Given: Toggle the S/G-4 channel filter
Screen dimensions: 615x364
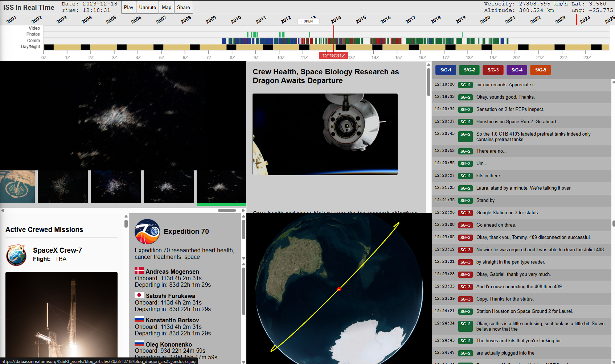Looking at the screenshot, I should click(x=517, y=70).
